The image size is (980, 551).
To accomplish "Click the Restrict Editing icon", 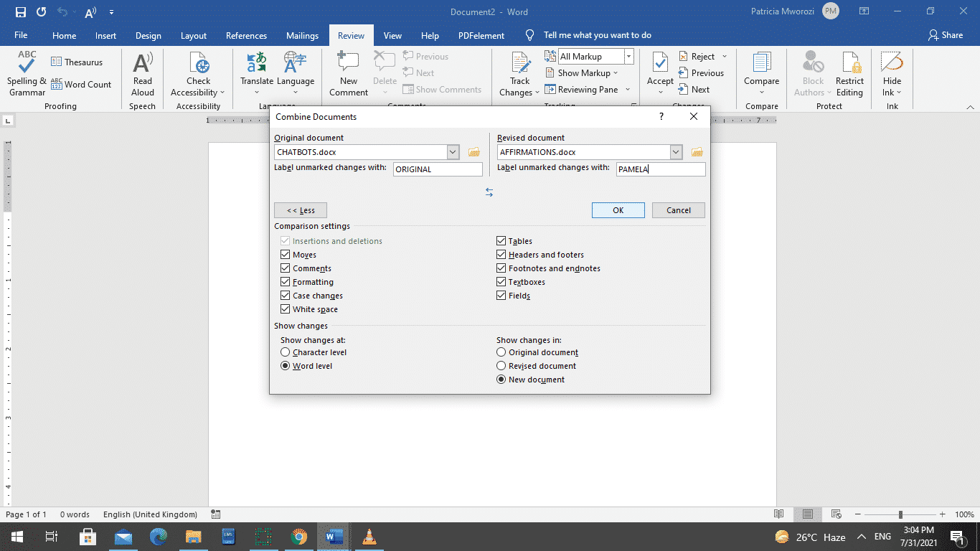I will [x=849, y=74].
